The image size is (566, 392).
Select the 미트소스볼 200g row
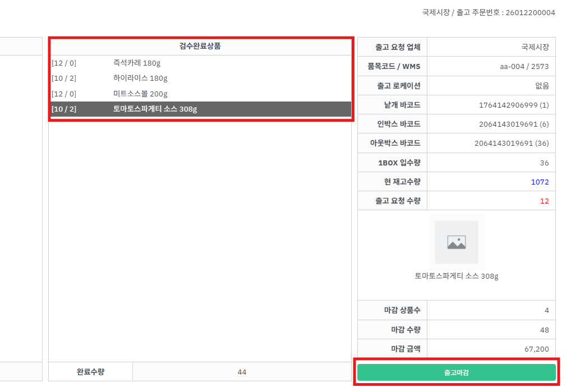pos(140,94)
